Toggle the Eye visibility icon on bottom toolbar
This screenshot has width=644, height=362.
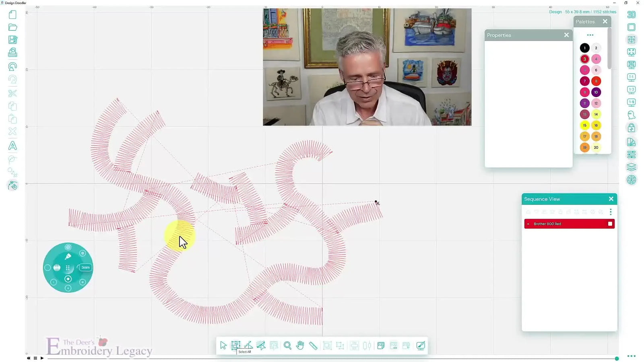[x=394, y=345]
